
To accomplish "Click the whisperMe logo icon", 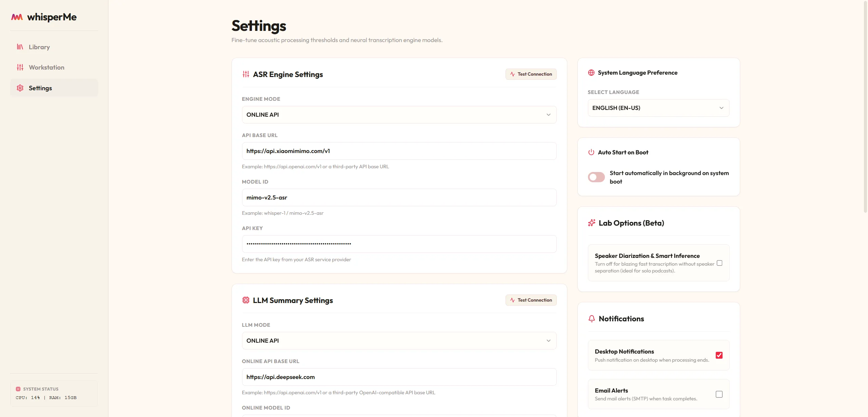I will (x=17, y=17).
